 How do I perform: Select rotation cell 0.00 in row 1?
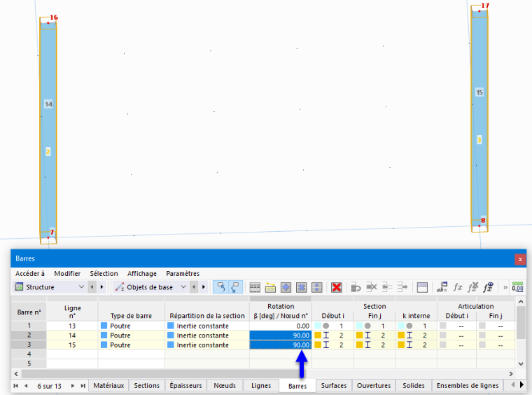[x=281, y=326]
